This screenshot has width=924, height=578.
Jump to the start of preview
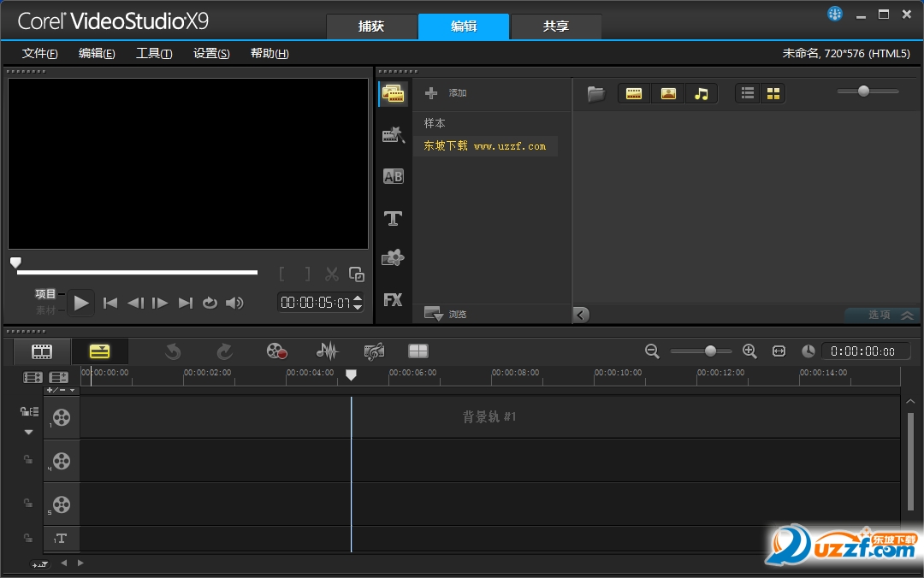click(x=110, y=303)
